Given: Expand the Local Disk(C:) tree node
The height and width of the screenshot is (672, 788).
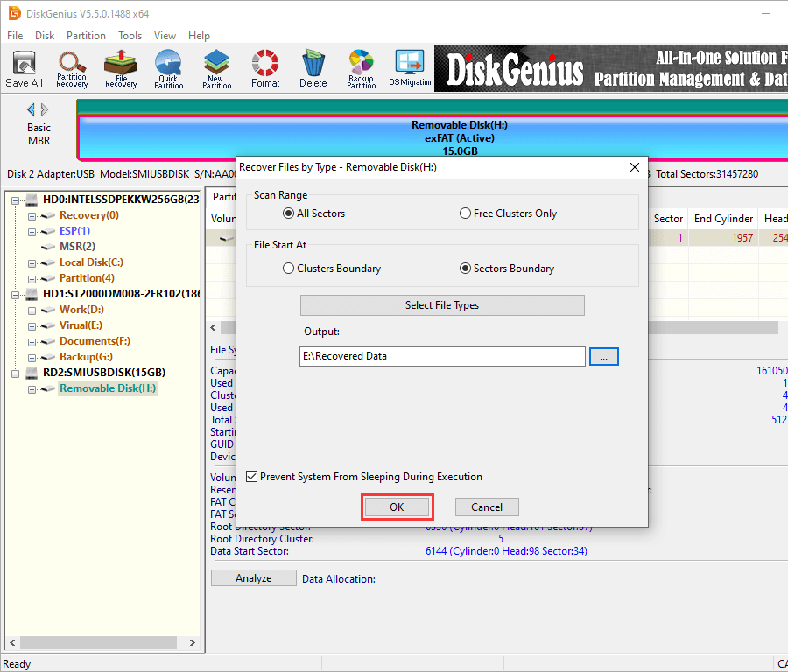Looking at the screenshot, I should [x=33, y=262].
